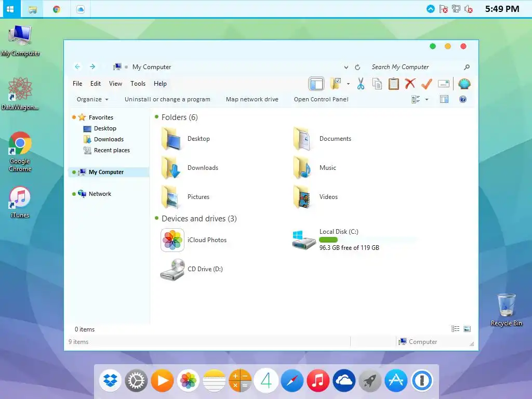The height and width of the screenshot is (399, 532).
Task: Click Map network drive
Action: pos(252,99)
